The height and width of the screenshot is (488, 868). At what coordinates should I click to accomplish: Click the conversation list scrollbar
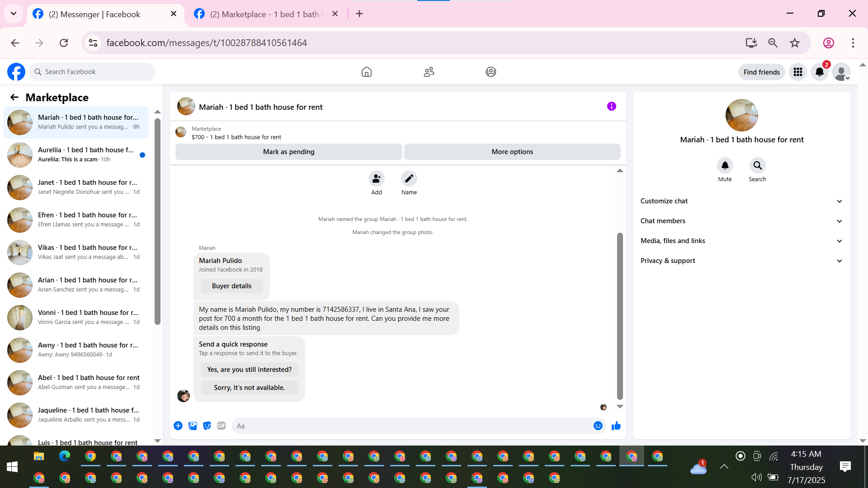pos(157,221)
